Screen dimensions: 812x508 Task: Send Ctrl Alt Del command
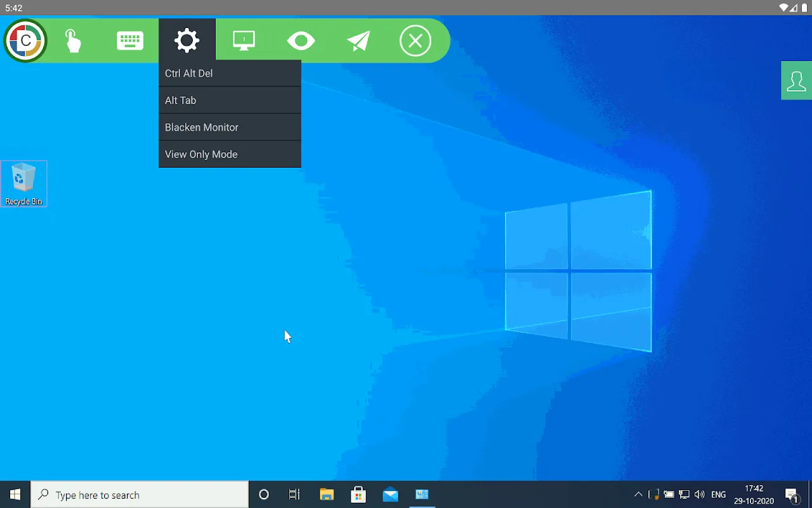(230, 74)
